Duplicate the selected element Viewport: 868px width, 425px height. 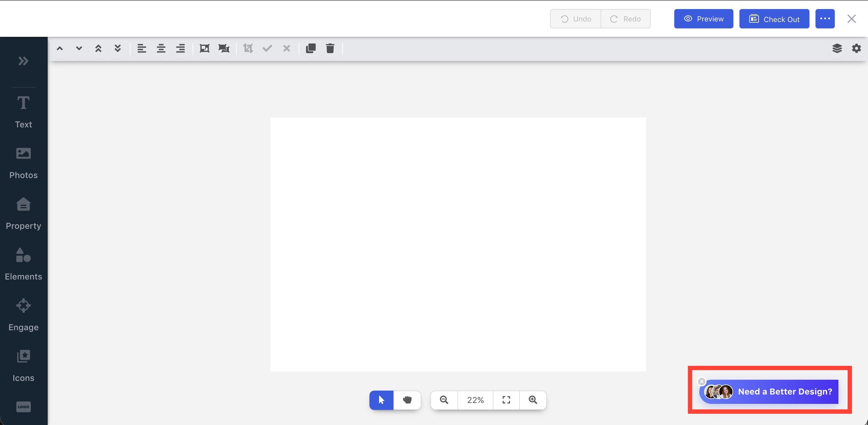coord(311,49)
